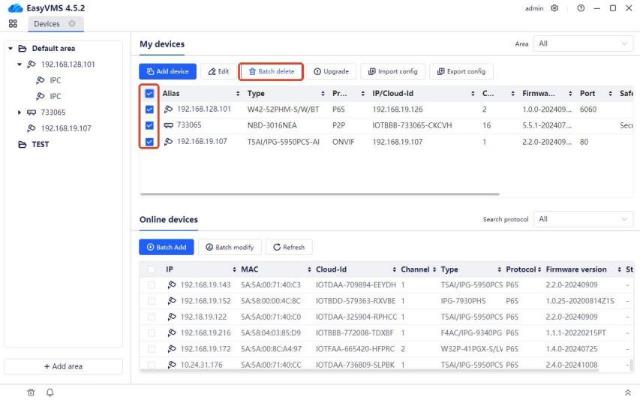Select the TEST area in tree
The height and width of the screenshot is (400, 640).
40,144
